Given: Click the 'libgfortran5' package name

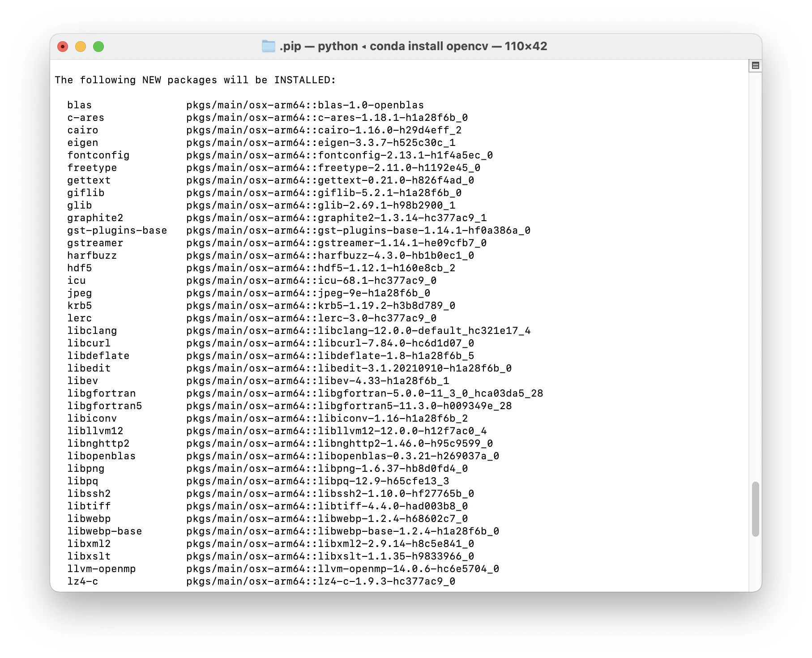Looking at the screenshot, I should click(104, 406).
